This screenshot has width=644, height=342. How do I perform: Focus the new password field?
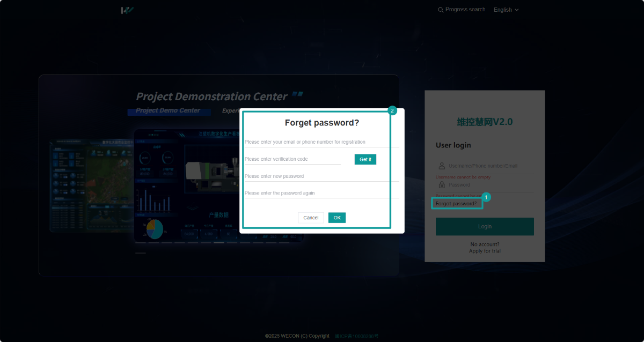point(321,176)
